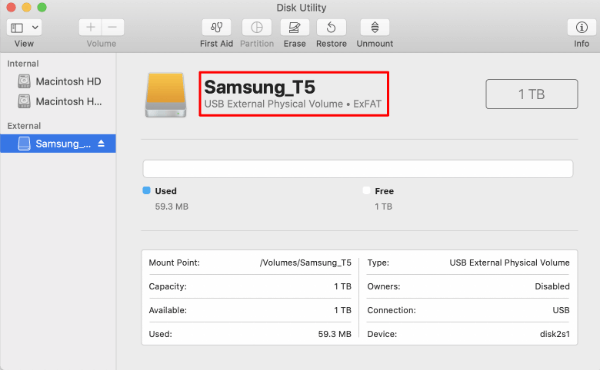Image resolution: width=600 pixels, height=370 pixels.
Task: Eject the Samsung drive via eject icon
Action: pyautogui.click(x=101, y=143)
